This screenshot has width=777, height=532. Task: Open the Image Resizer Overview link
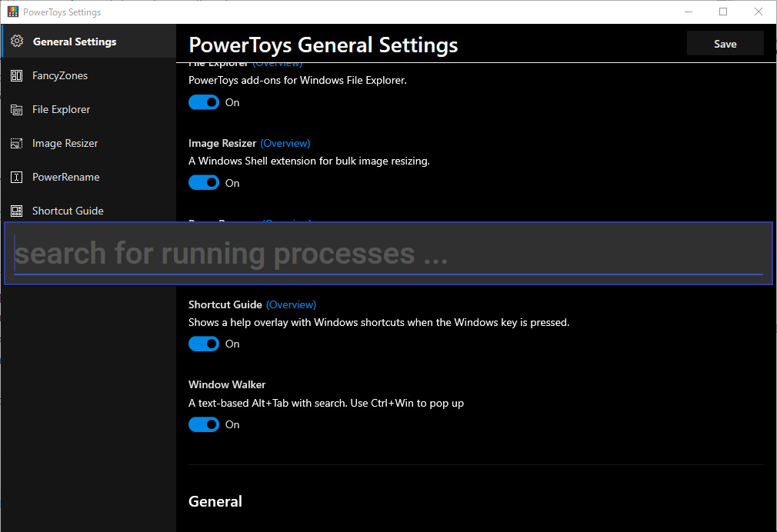coord(285,143)
